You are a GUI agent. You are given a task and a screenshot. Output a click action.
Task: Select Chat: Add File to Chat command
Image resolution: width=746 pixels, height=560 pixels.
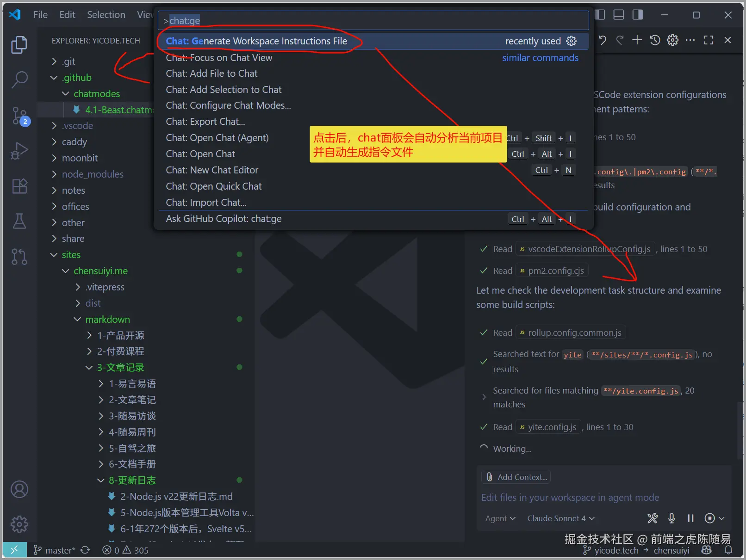click(374, 74)
